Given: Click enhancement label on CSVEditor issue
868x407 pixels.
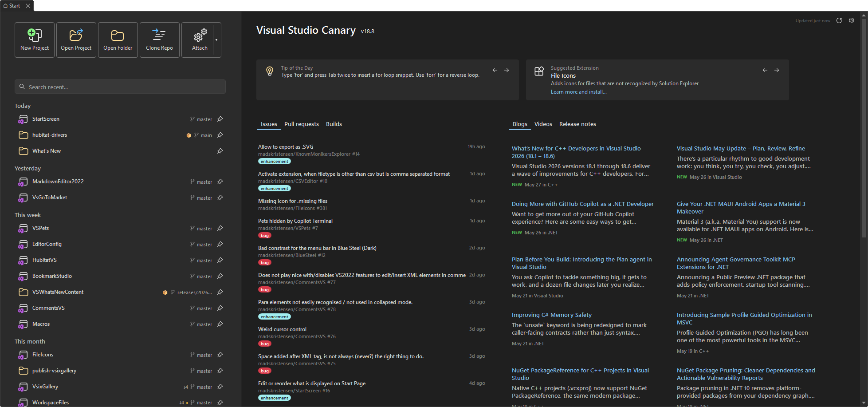Looking at the screenshot, I should pyautogui.click(x=275, y=189).
